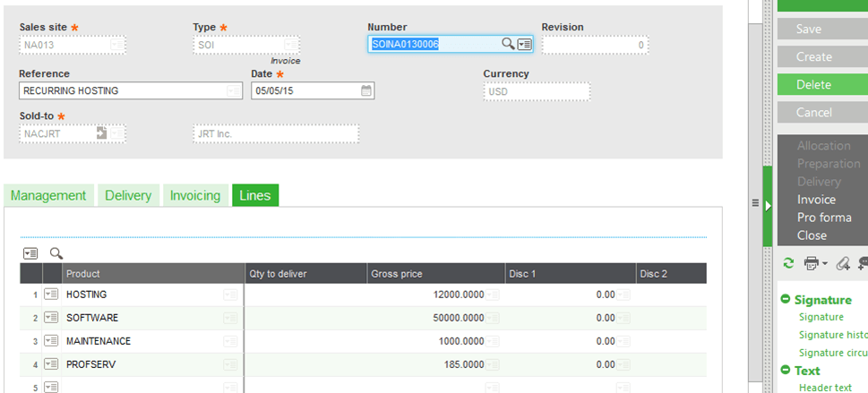The width and height of the screenshot is (868, 393).
Task: Click the Number field search magnifier icon
Action: point(507,44)
